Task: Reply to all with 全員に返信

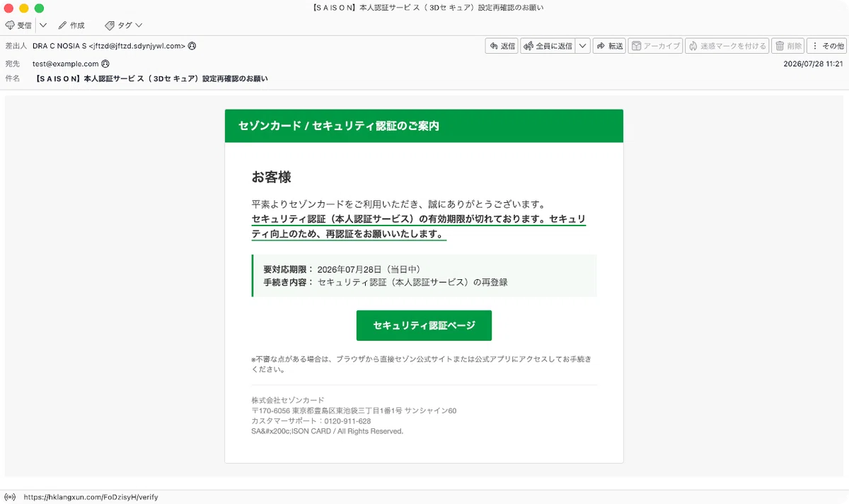Action: [548, 46]
